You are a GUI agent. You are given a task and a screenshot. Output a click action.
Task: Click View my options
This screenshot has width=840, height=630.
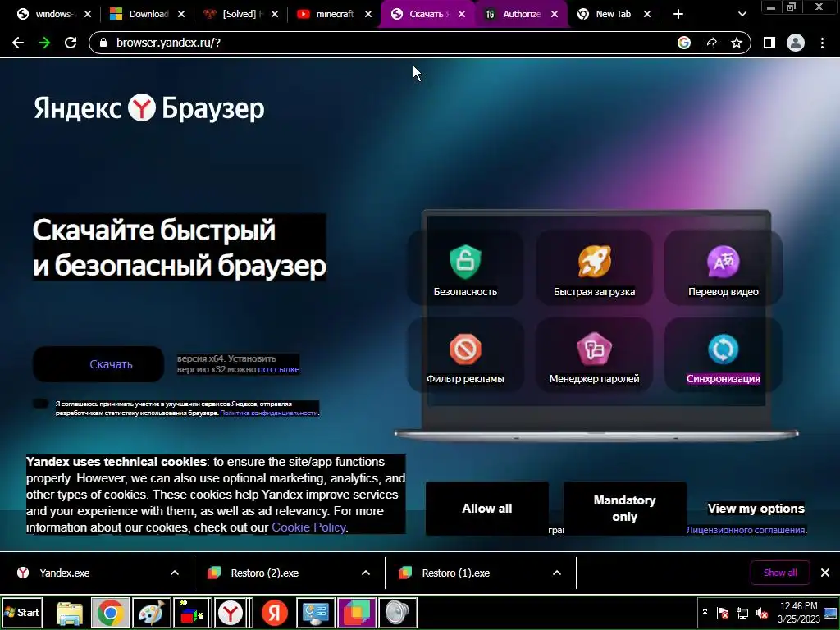[756, 509]
